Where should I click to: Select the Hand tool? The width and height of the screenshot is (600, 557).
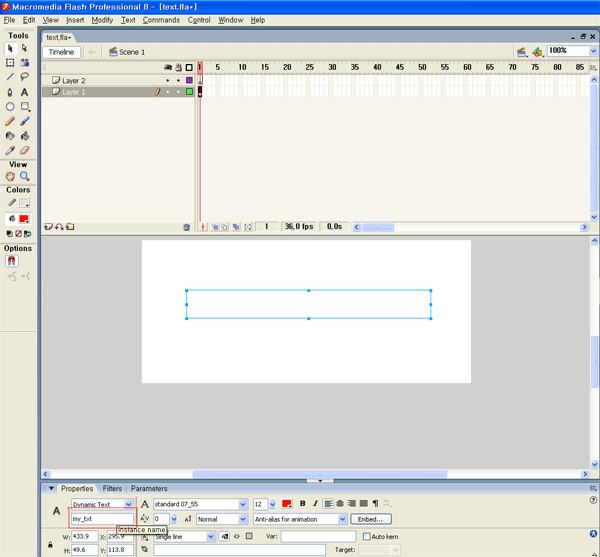click(x=10, y=176)
